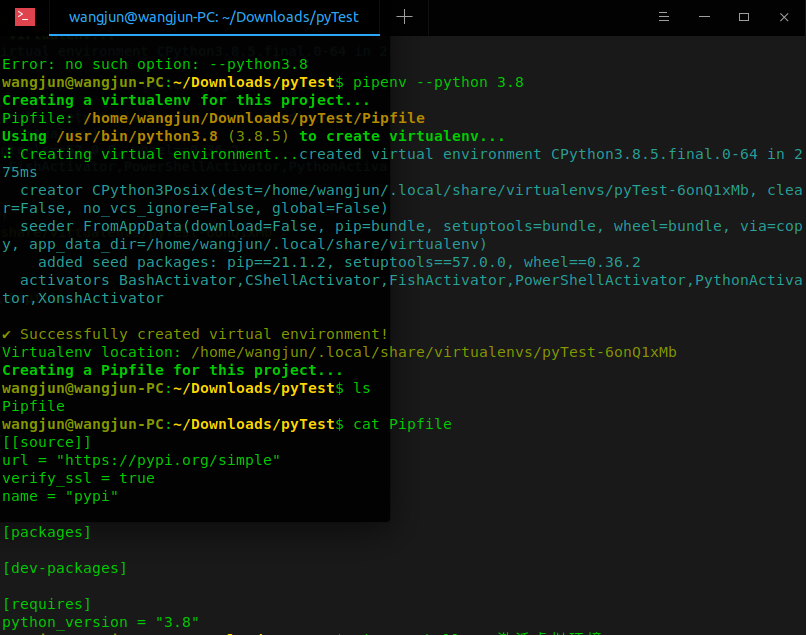Click 'Successfully created virtual environment!' text
This screenshot has width=806, height=635.
pyautogui.click(x=204, y=334)
